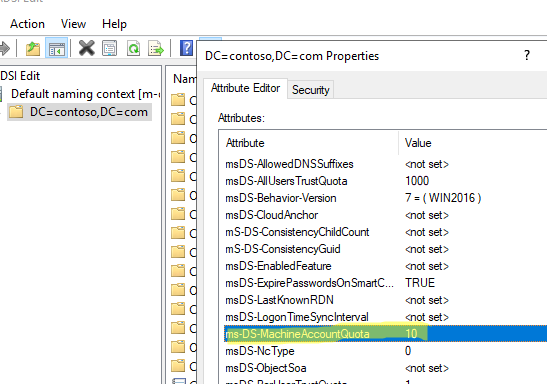This screenshot has width=547, height=384.
Task: Switch to the Attribute Editor tab
Action: (x=245, y=88)
